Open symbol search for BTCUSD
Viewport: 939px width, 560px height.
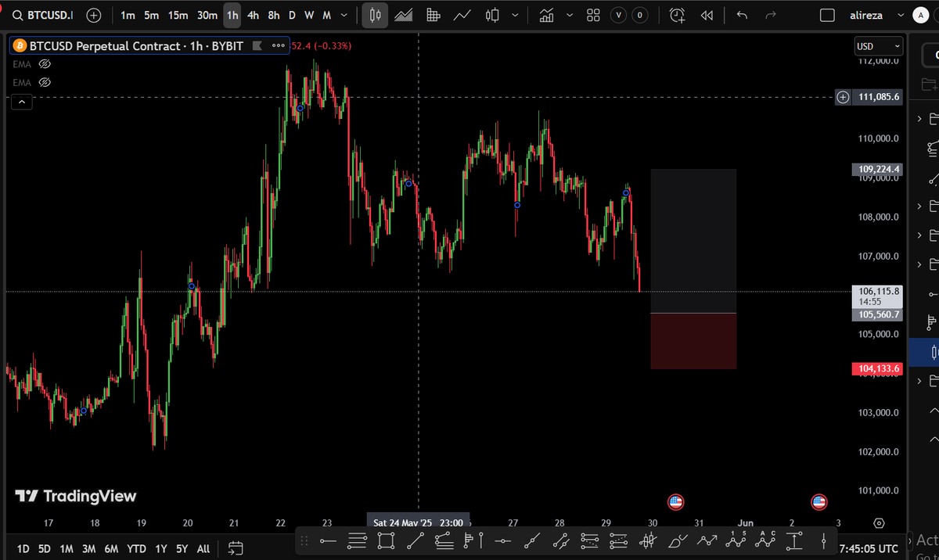(41, 16)
